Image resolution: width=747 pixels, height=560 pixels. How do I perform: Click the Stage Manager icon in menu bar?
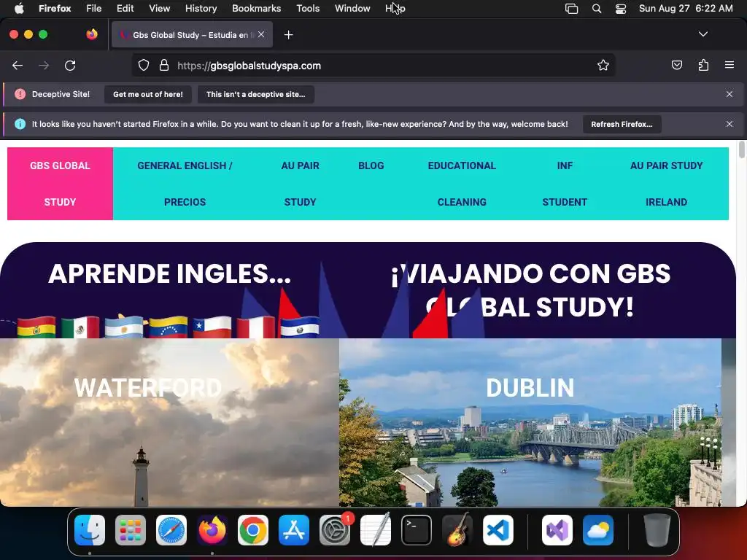(571, 9)
